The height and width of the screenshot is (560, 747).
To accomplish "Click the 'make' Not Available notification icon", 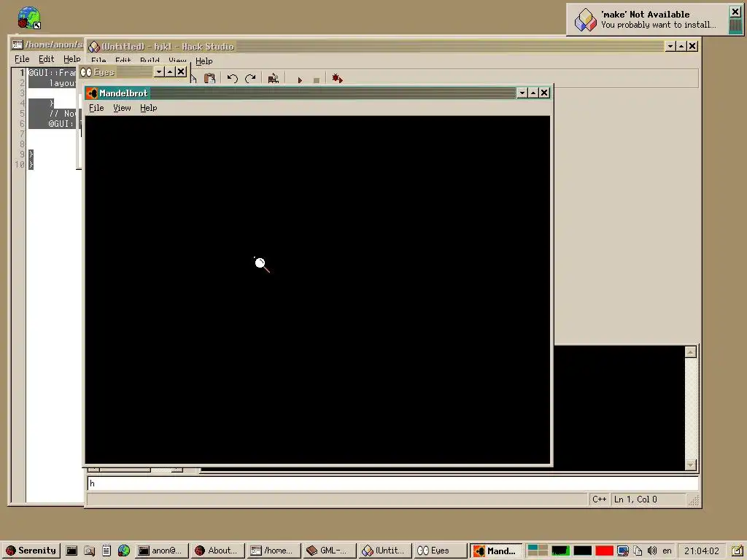I will coord(586,20).
